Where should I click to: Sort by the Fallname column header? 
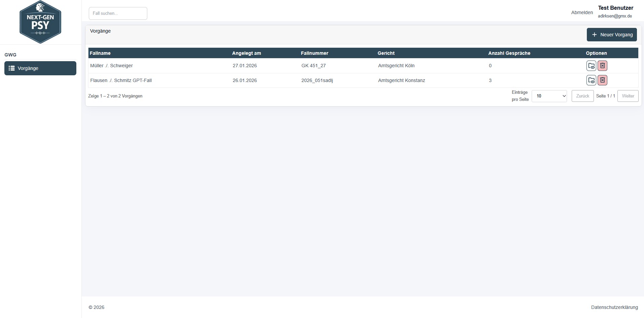(x=100, y=53)
